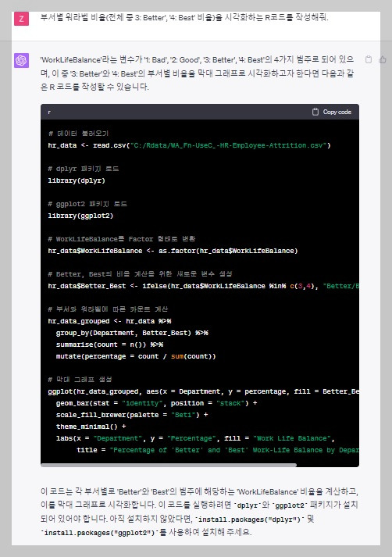Click the pink Z user avatar
The width and height of the screenshot is (392, 557).
21,19
